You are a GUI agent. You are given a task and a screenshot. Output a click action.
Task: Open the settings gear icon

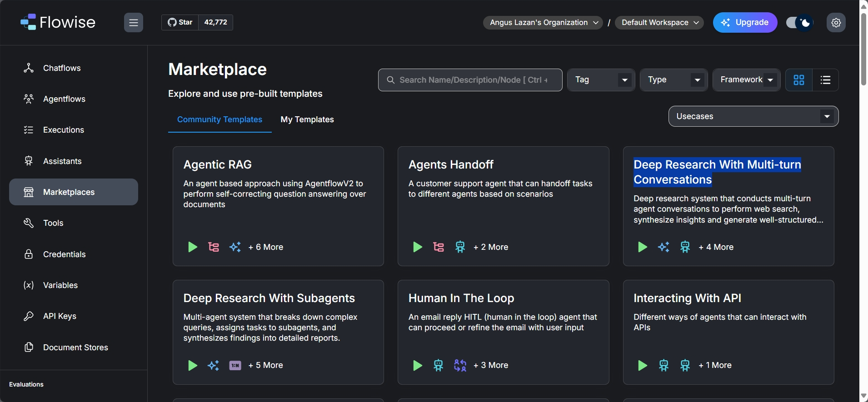tap(836, 23)
